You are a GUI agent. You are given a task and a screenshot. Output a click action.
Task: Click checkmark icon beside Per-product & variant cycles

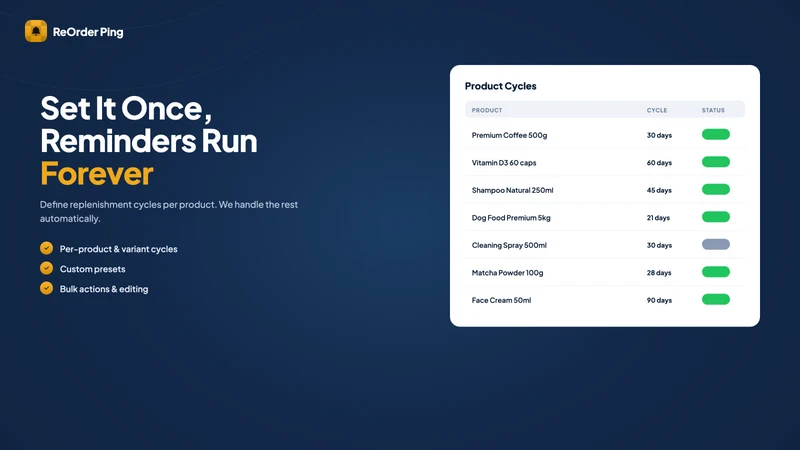click(46, 248)
